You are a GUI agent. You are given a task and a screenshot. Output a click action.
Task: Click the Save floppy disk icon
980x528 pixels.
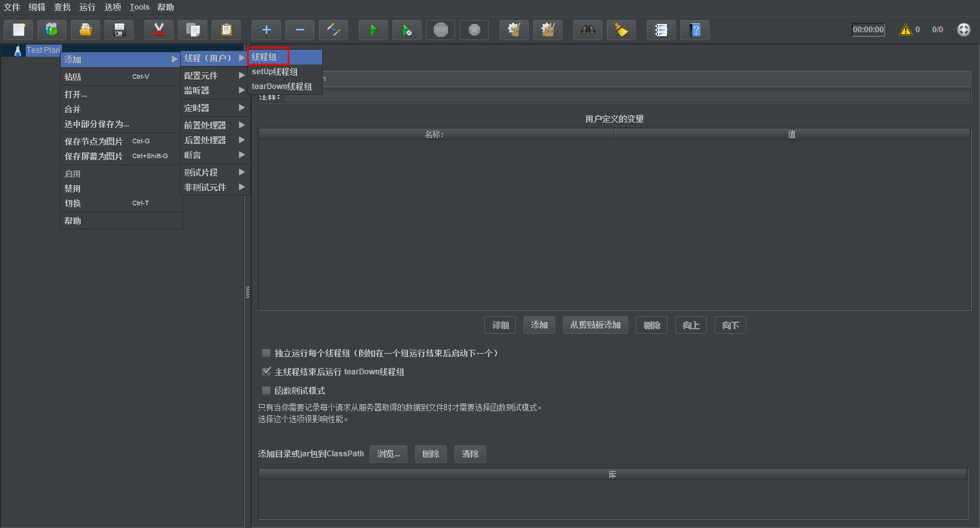[119, 30]
